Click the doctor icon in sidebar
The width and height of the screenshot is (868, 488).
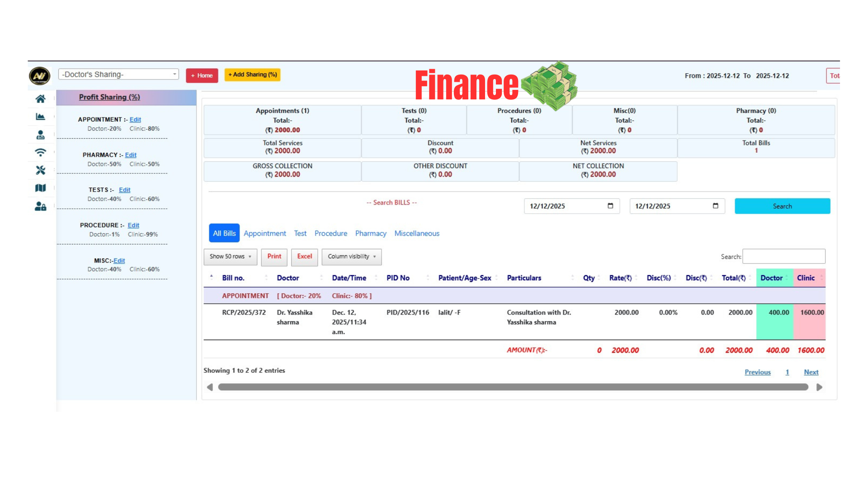pyautogui.click(x=40, y=135)
